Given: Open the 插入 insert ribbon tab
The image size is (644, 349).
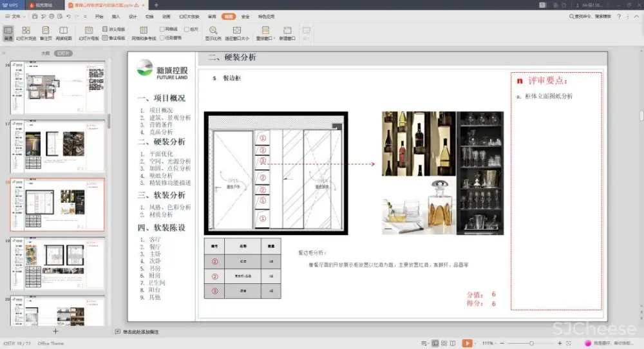Looking at the screenshot, I should (116, 16).
